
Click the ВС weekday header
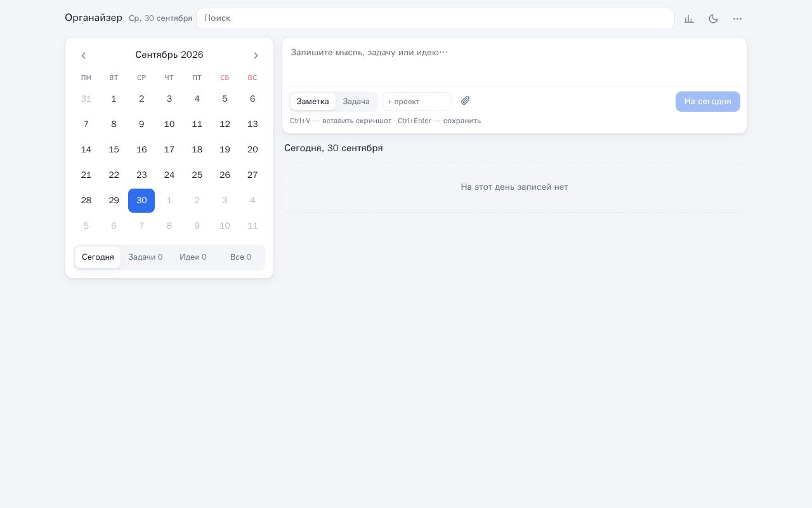click(252, 78)
